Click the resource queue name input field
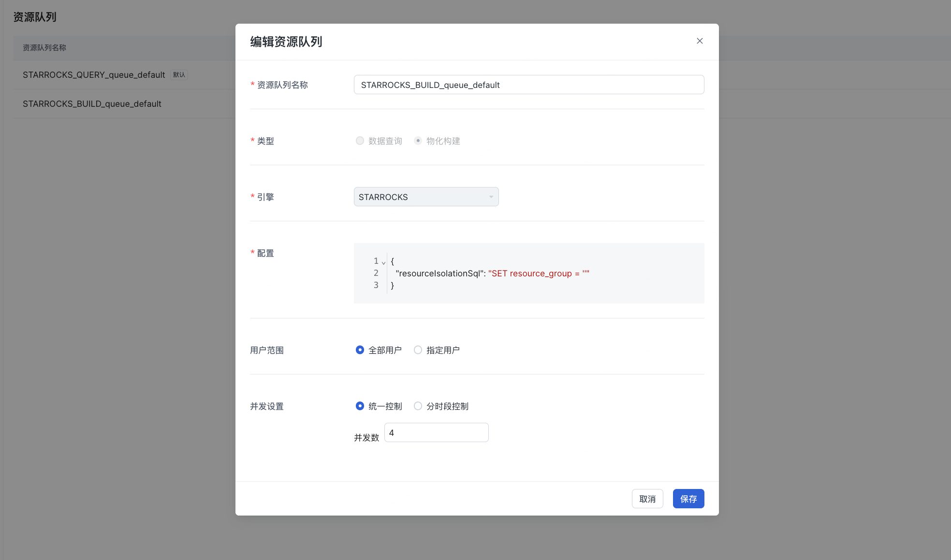Image resolution: width=951 pixels, height=560 pixels. [528, 85]
